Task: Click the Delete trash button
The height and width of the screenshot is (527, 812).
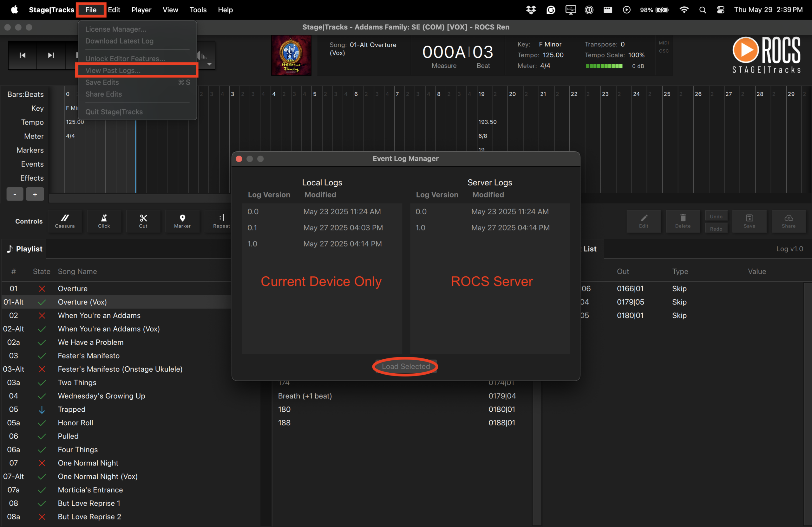Action: pos(683,221)
